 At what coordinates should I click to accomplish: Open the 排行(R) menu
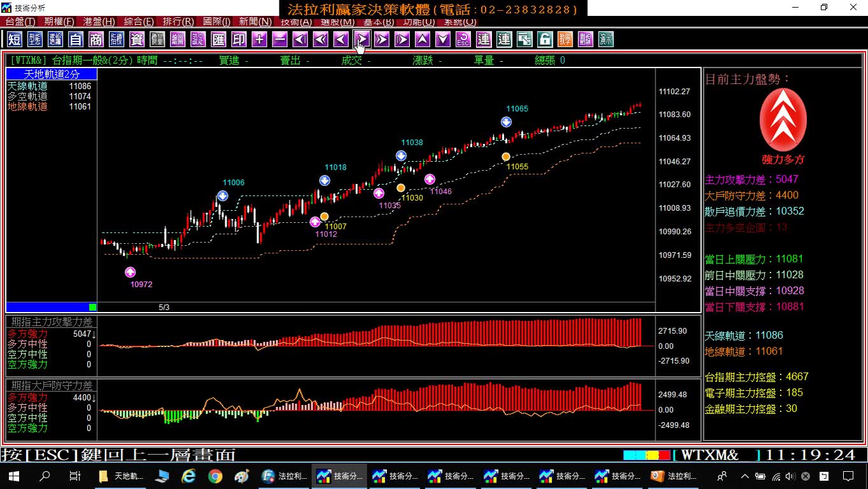point(178,22)
